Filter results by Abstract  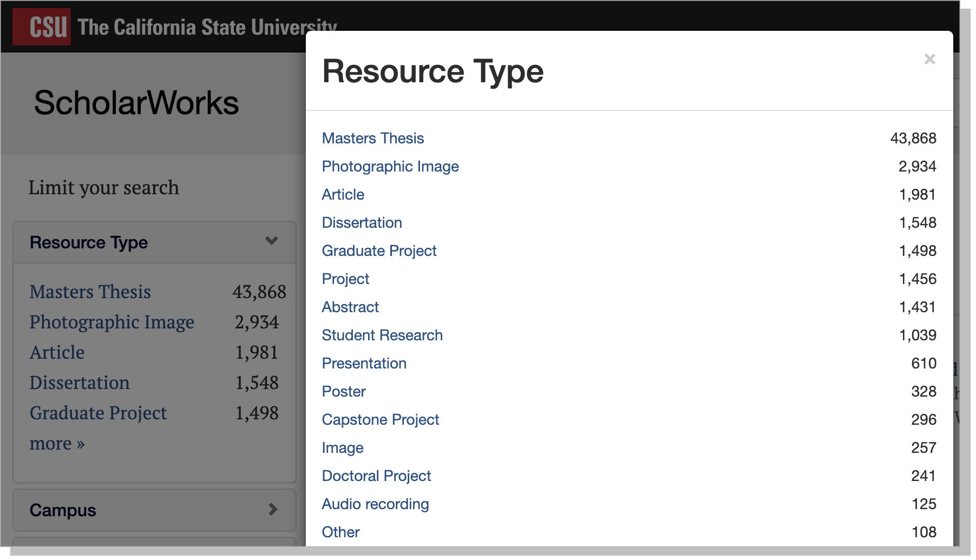pos(350,307)
